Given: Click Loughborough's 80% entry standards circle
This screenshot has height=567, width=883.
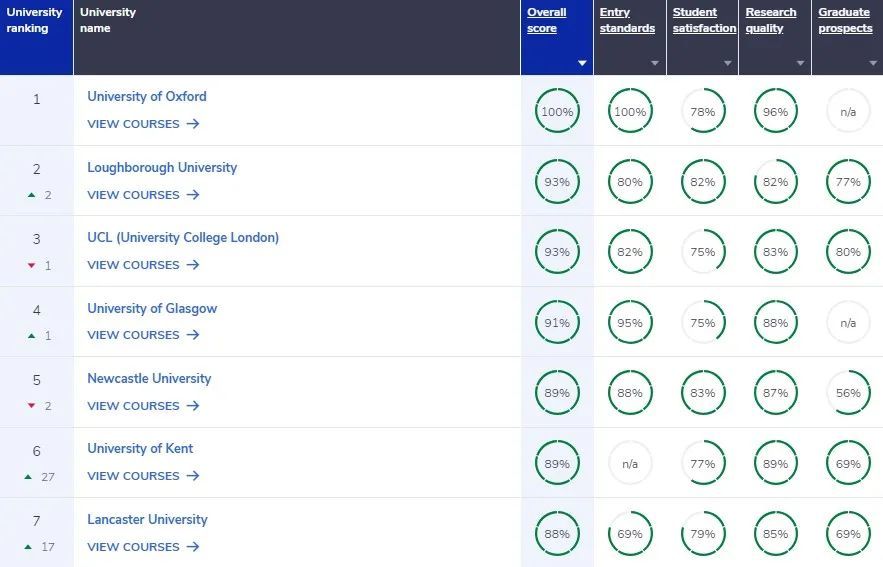Looking at the screenshot, I should (x=630, y=181).
